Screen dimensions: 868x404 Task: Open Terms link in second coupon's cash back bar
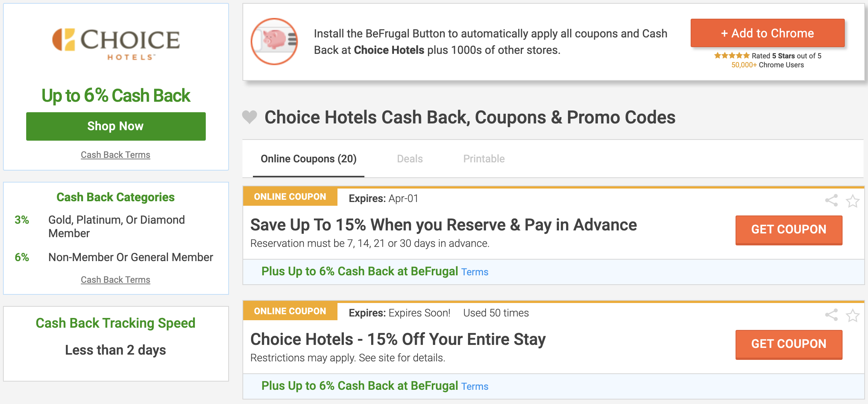475,386
